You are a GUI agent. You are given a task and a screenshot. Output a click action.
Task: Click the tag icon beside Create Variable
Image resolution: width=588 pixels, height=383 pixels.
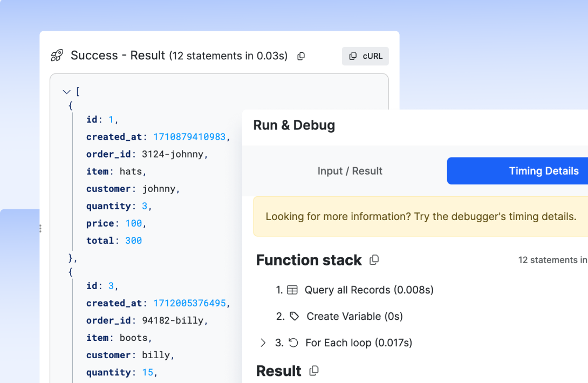point(294,316)
